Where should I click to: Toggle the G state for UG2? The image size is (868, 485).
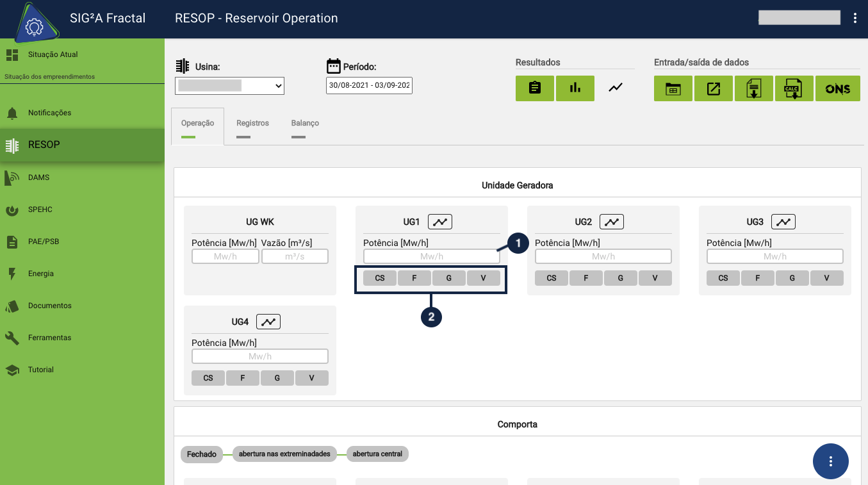coord(620,278)
